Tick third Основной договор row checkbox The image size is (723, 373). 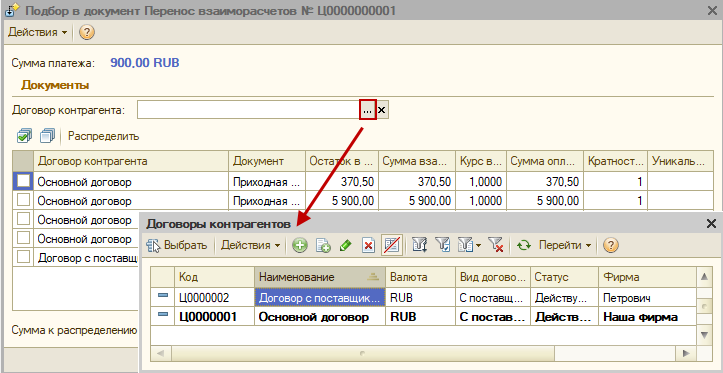click(x=24, y=219)
